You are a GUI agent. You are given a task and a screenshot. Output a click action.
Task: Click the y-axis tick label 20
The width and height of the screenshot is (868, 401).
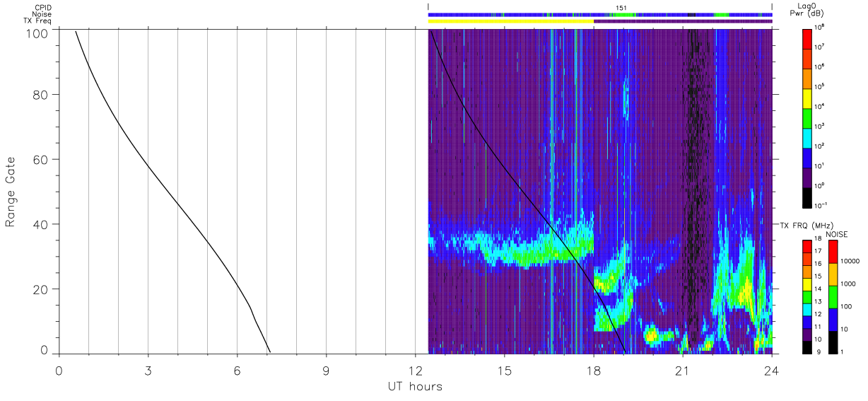click(x=42, y=289)
